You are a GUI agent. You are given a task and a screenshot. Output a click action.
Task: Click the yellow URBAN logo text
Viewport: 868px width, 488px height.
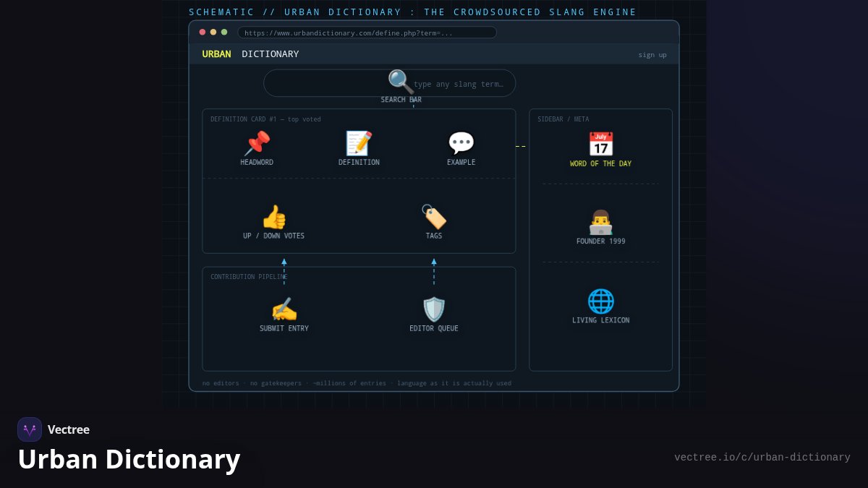(216, 54)
